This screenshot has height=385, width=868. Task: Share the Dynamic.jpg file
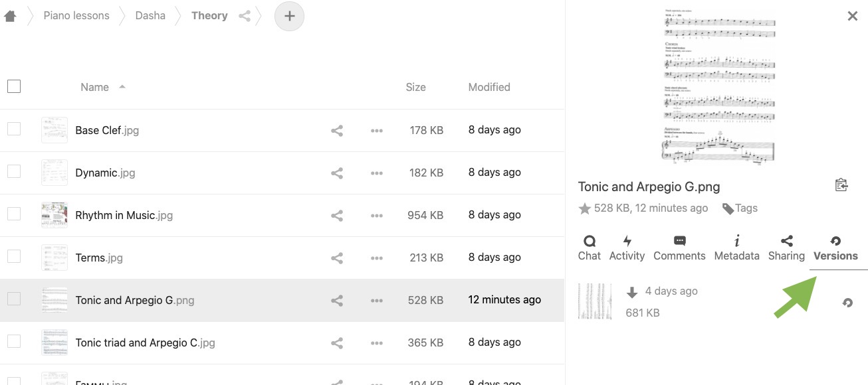337,173
